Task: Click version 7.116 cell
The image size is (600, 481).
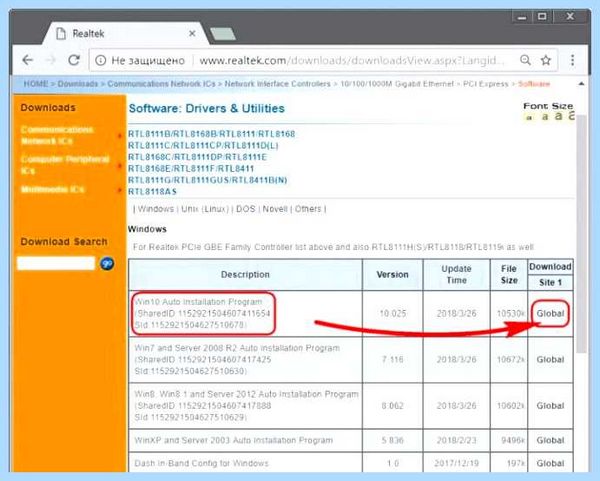Action: tap(393, 359)
